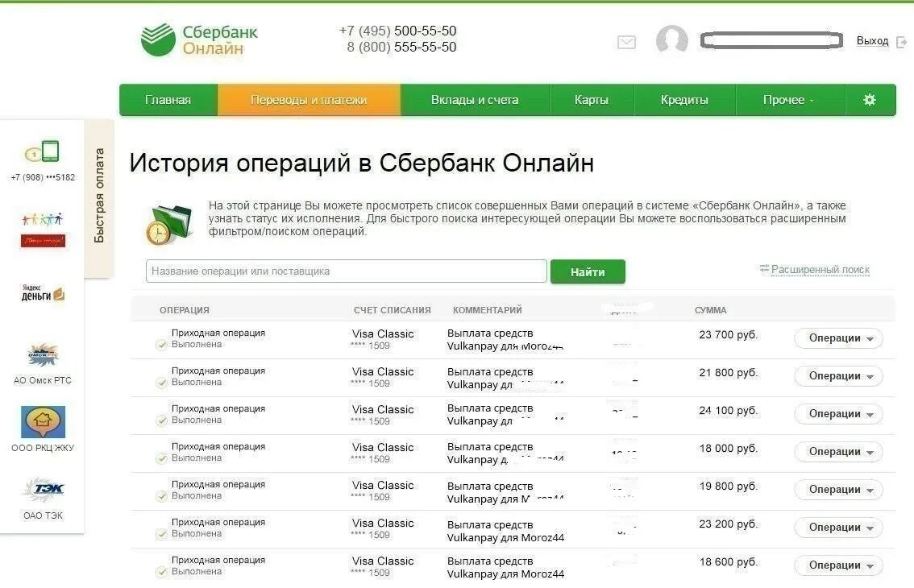Click phone number 8 (800) 555-55-50
Screen dimensions: 914x588
click(x=401, y=48)
